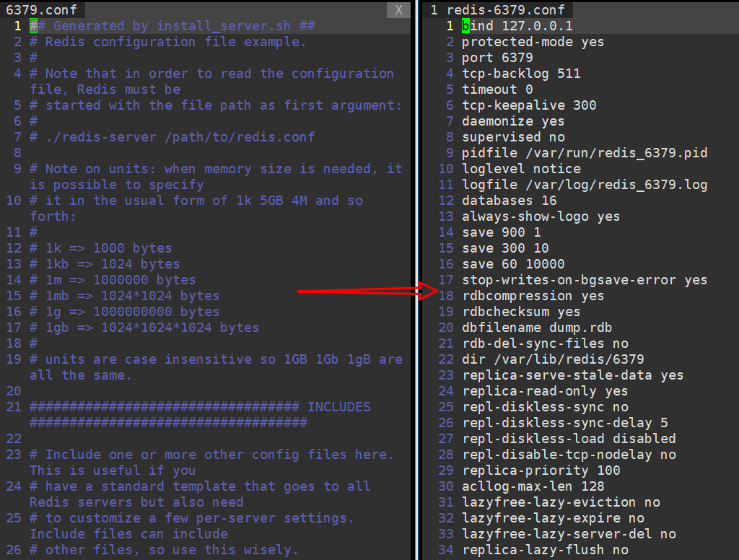739x560 pixels.
Task: Click the line 'tcp-backlog 511'
Action: 521,74
